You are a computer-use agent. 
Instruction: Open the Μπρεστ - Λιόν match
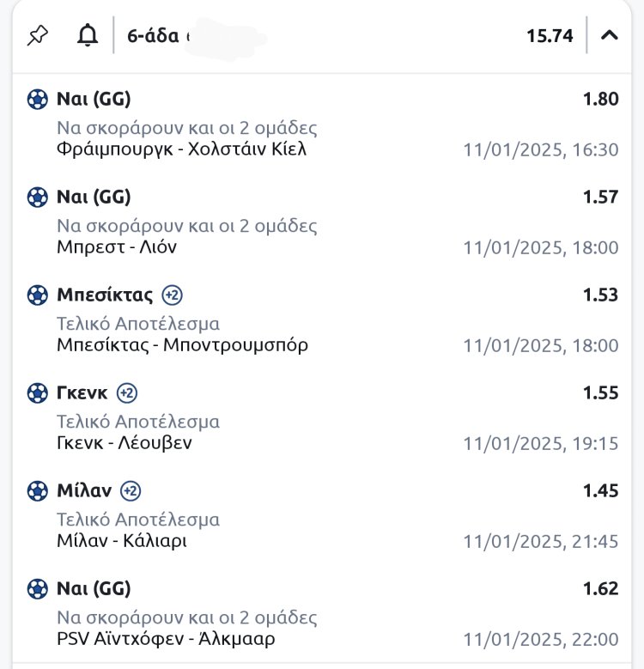[117, 247]
